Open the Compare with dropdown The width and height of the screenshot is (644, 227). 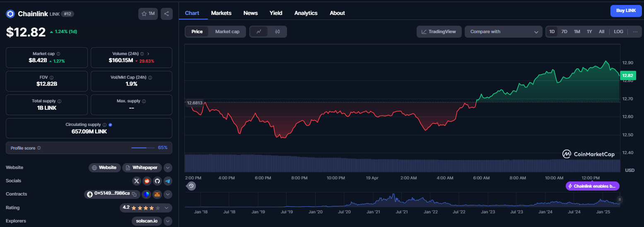point(504,31)
